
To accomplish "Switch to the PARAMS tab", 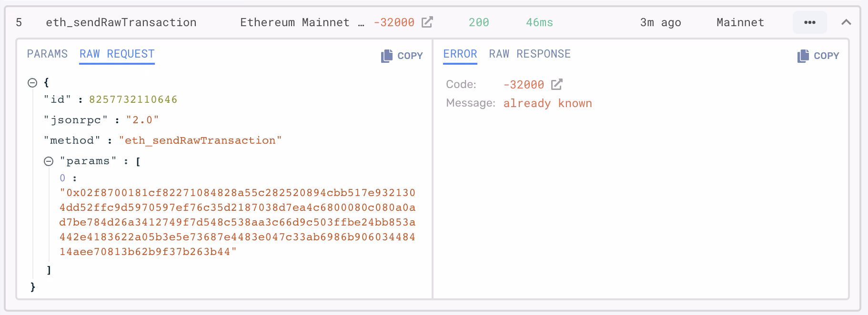I will point(47,54).
